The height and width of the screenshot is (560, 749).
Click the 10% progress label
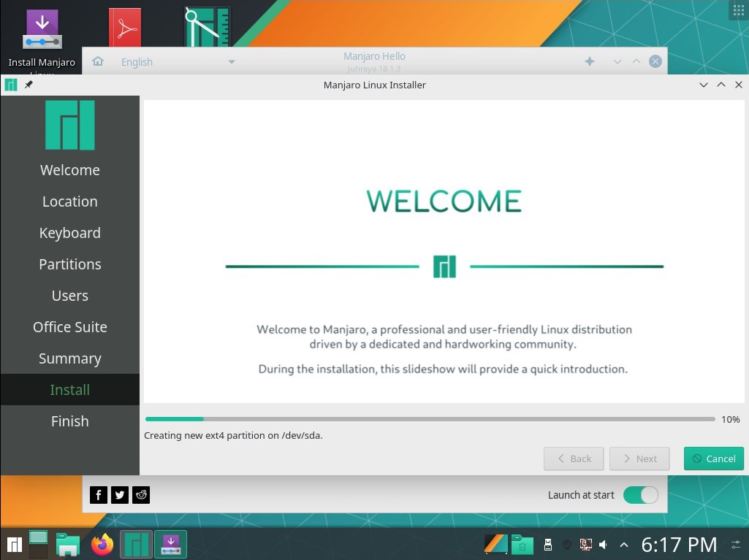point(731,419)
